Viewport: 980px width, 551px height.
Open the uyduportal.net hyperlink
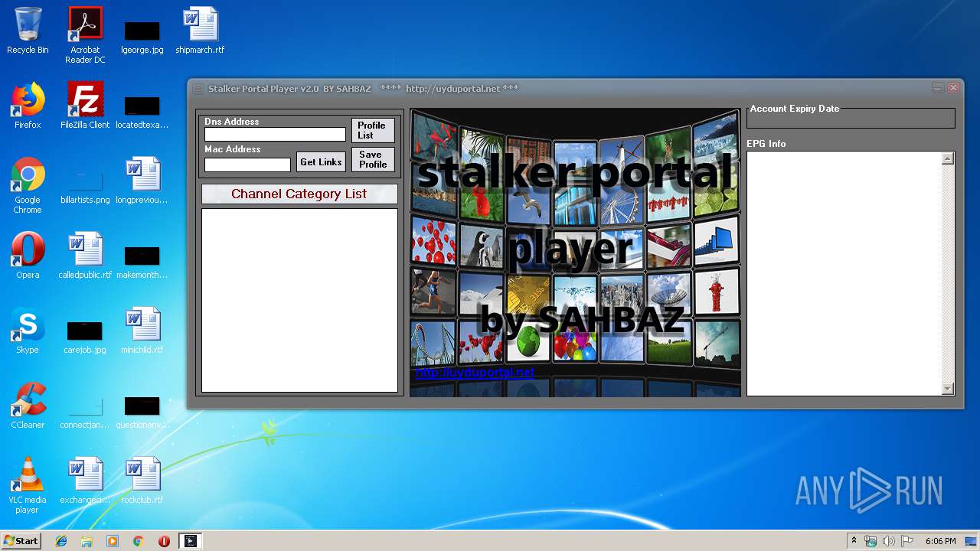pos(475,373)
